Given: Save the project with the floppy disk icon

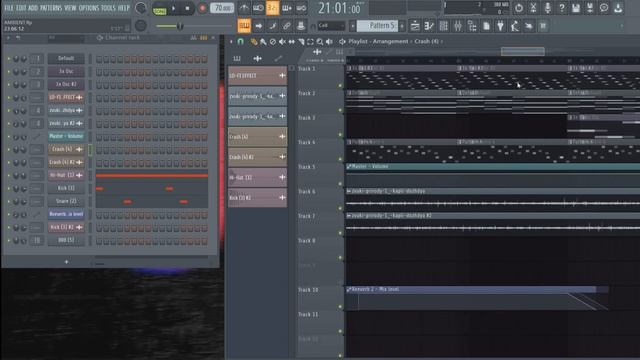Looking at the screenshot, I should 576,8.
